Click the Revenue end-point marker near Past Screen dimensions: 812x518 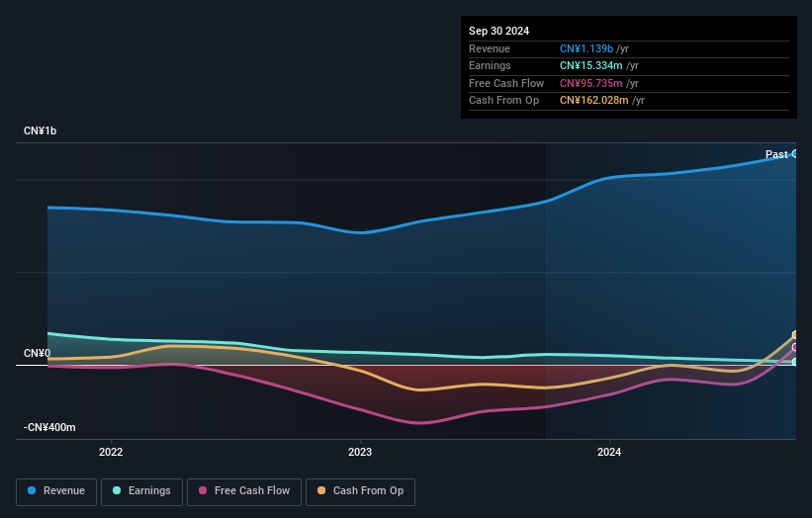coord(795,153)
